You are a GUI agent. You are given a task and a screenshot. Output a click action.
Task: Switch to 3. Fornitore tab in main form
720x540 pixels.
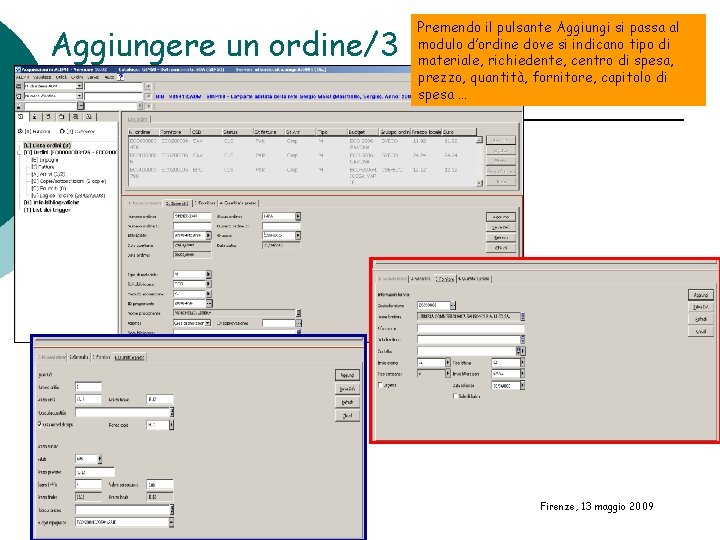[x=204, y=203]
